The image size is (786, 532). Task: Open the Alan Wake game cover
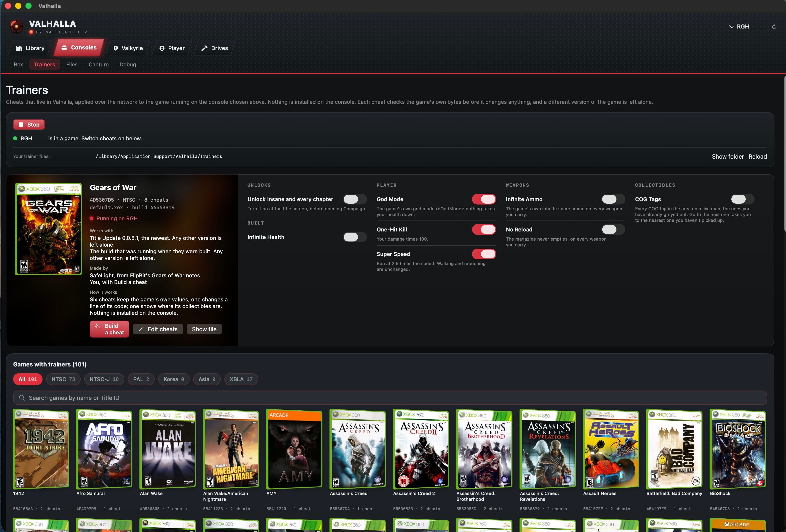click(x=168, y=449)
